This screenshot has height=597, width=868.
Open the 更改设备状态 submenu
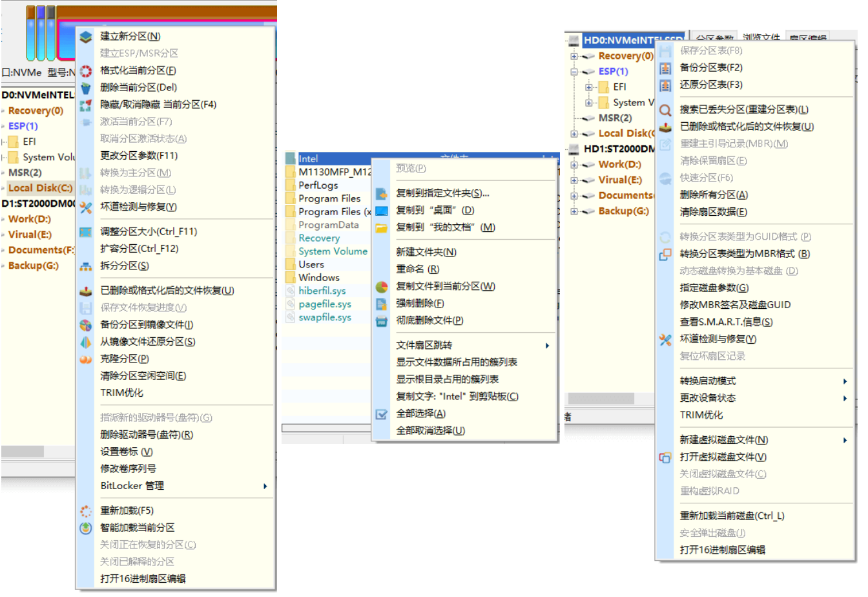pyautogui.click(x=845, y=399)
